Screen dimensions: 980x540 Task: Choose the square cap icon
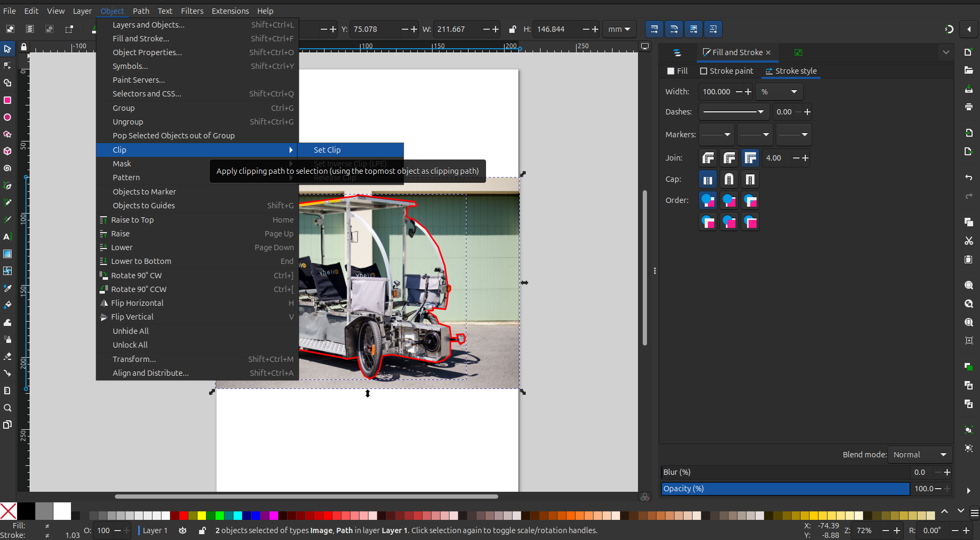750,180
